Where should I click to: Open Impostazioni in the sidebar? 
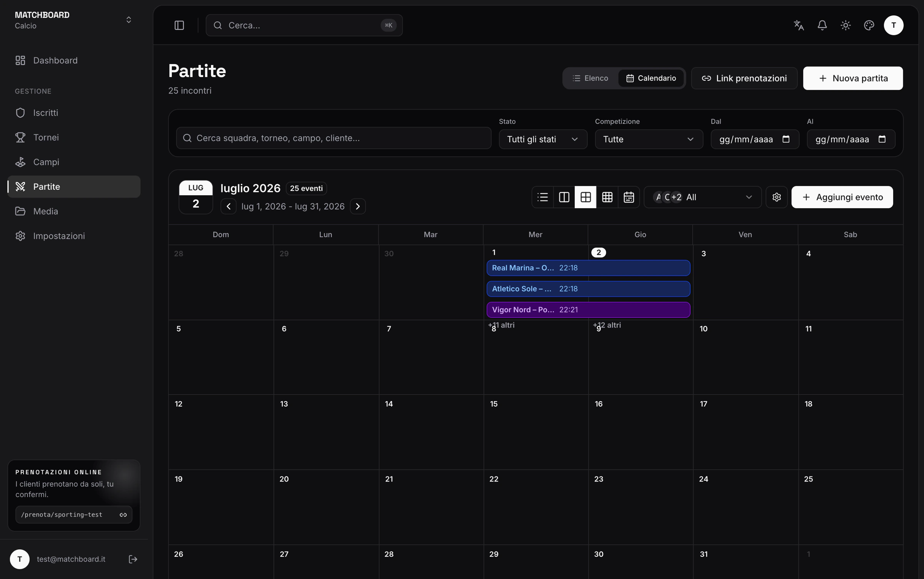point(74,236)
